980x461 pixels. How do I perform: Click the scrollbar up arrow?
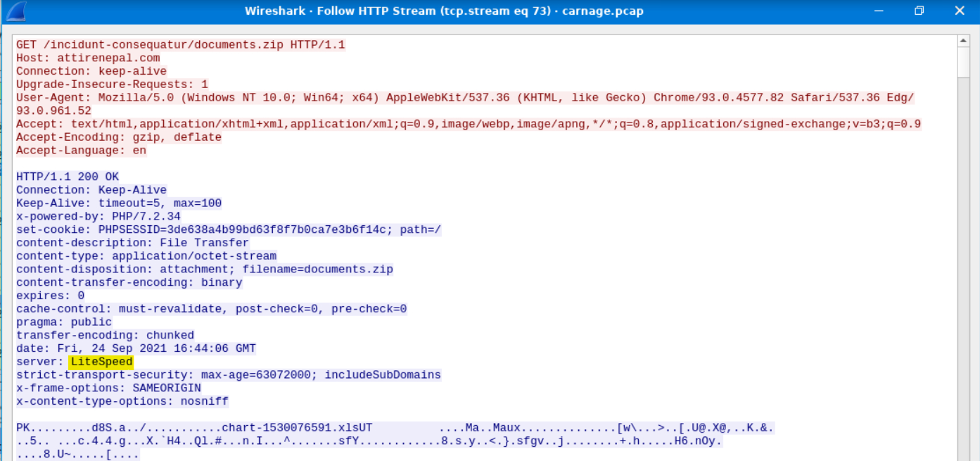963,42
